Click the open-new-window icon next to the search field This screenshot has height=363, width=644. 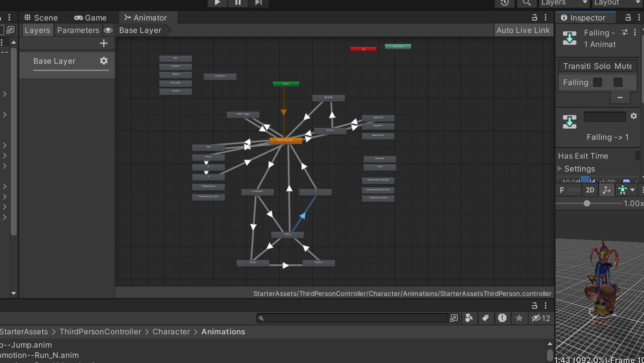click(453, 318)
